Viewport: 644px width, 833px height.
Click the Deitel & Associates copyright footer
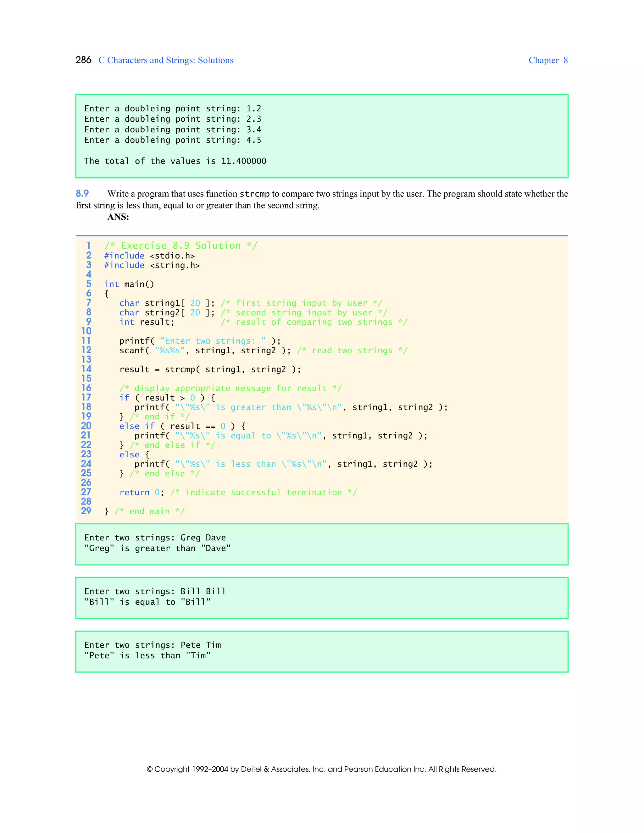(322, 769)
